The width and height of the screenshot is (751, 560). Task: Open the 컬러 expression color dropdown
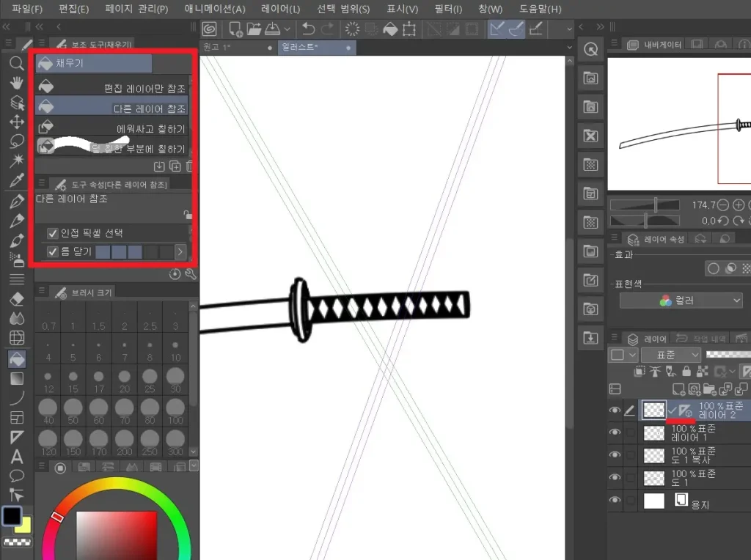pyautogui.click(x=681, y=301)
